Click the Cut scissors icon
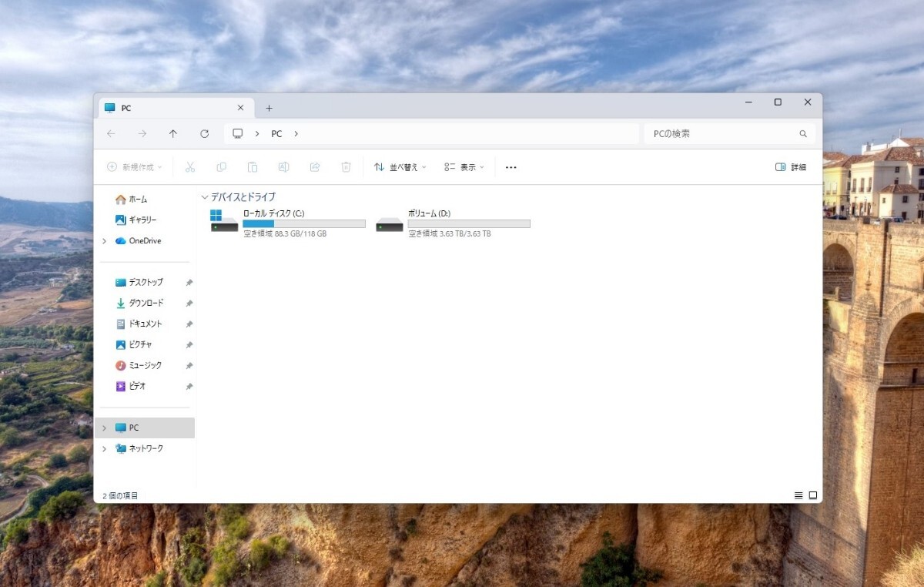The image size is (924, 587). pyautogui.click(x=190, y=167)
